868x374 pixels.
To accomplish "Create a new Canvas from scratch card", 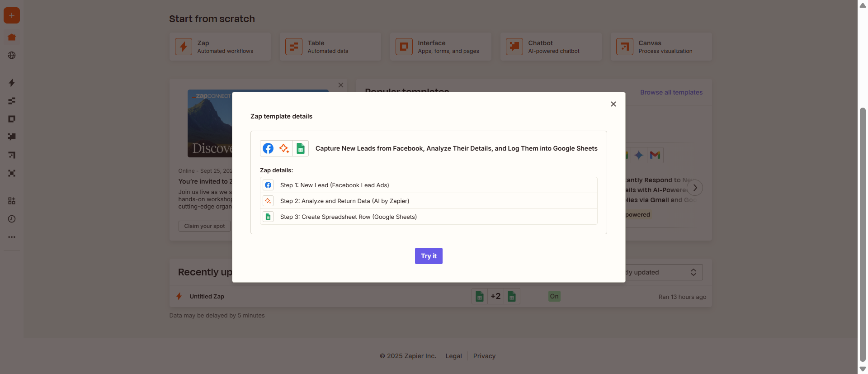I will pos(661,47).
